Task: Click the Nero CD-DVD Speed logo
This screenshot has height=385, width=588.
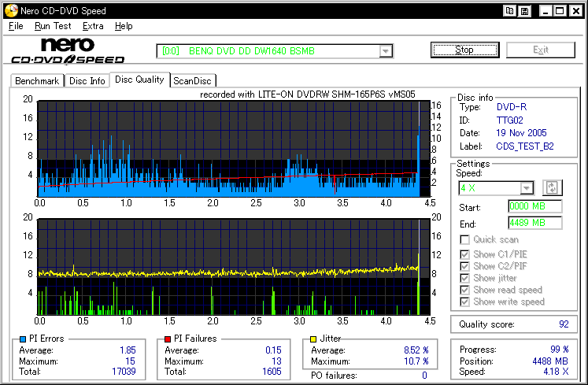Action: (68, 50)
